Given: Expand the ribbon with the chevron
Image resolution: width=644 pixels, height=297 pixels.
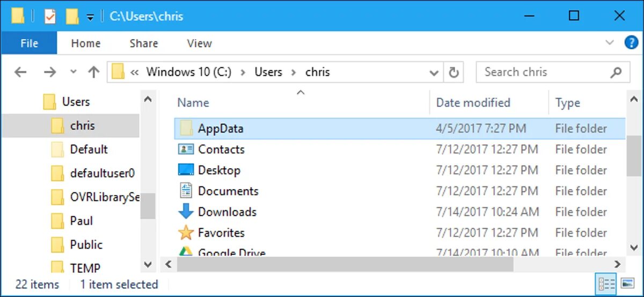Looking at the screenshot, I should [x=610, y=42].
